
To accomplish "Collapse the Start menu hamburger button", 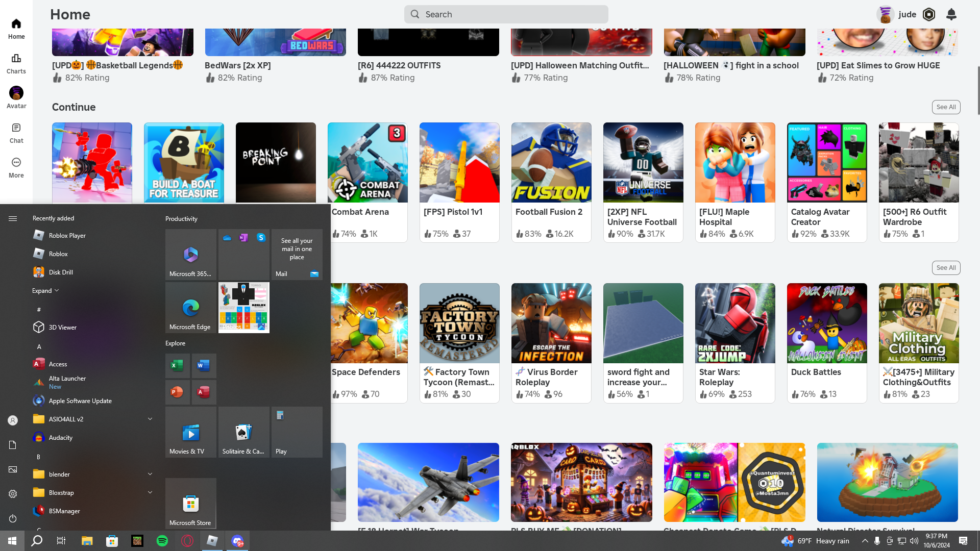I will pyautogui.click(x=13, y=218).
